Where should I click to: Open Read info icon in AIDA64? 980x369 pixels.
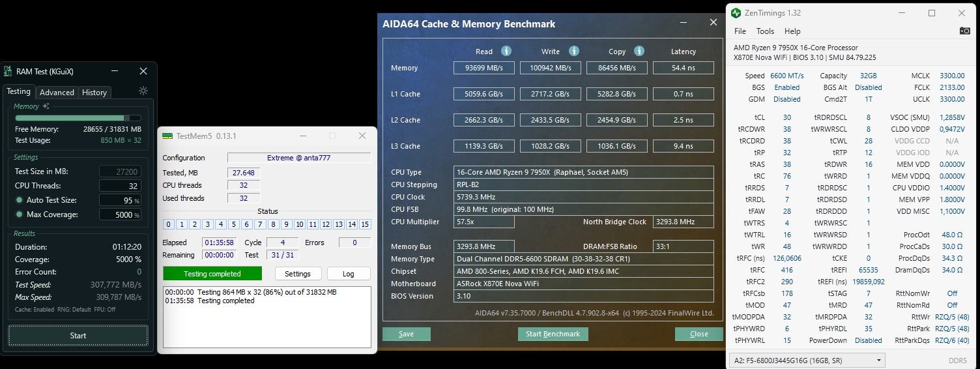pos(506,51)
